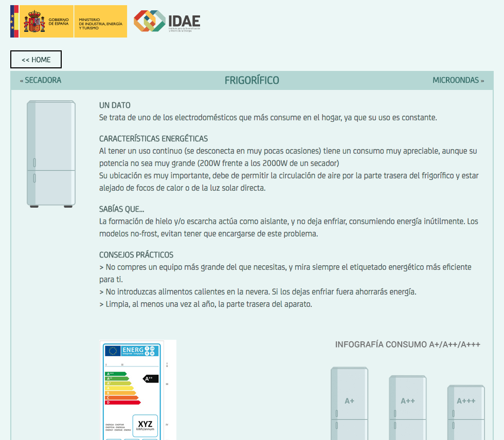Click the CONSEJOS PRÁCTICOS heading
This screenshot has width=504, height=440.
pos(136,255)
